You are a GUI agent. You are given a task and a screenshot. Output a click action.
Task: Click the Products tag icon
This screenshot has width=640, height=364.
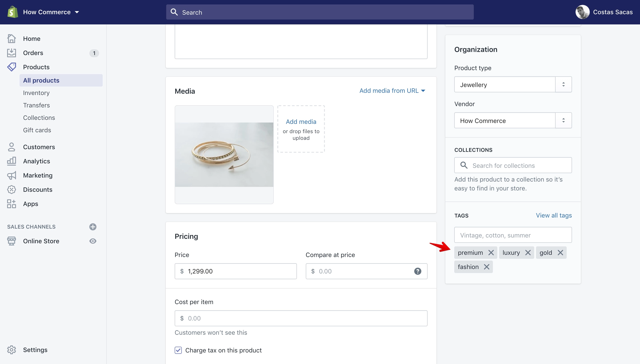(x=12, y=67)
